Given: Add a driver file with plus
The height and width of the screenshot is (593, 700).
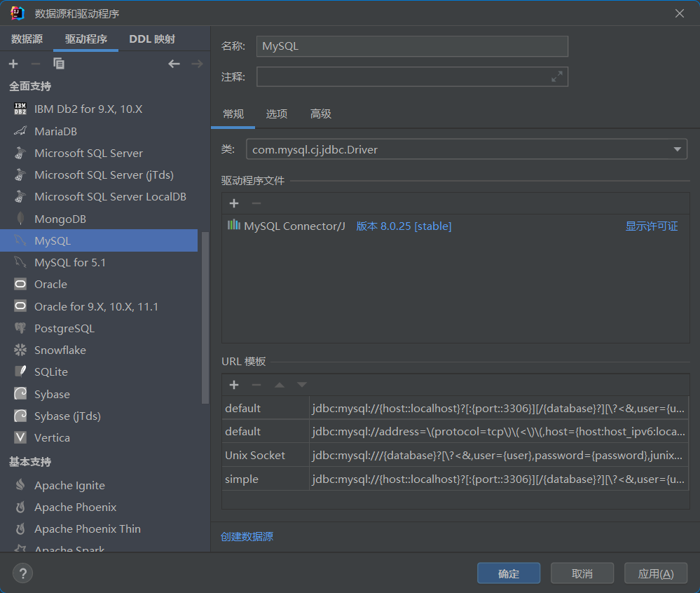Looking at the screenshot, I should (234, 203).
